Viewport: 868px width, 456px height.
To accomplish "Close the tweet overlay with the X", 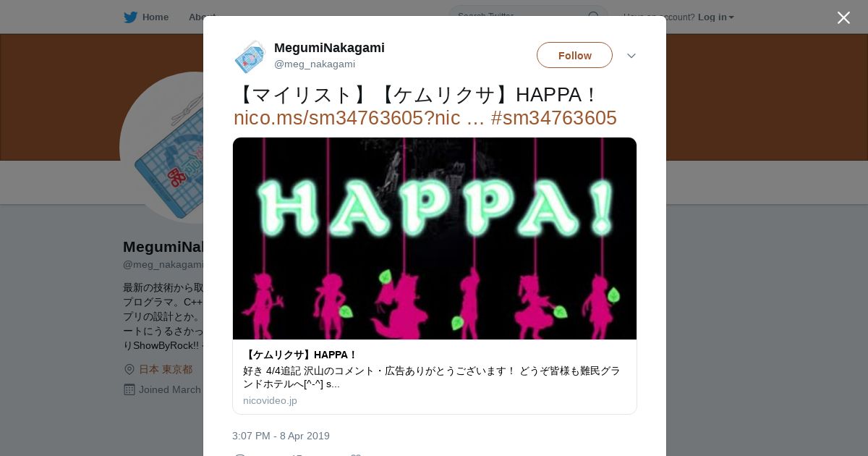I will pos(843,17).
